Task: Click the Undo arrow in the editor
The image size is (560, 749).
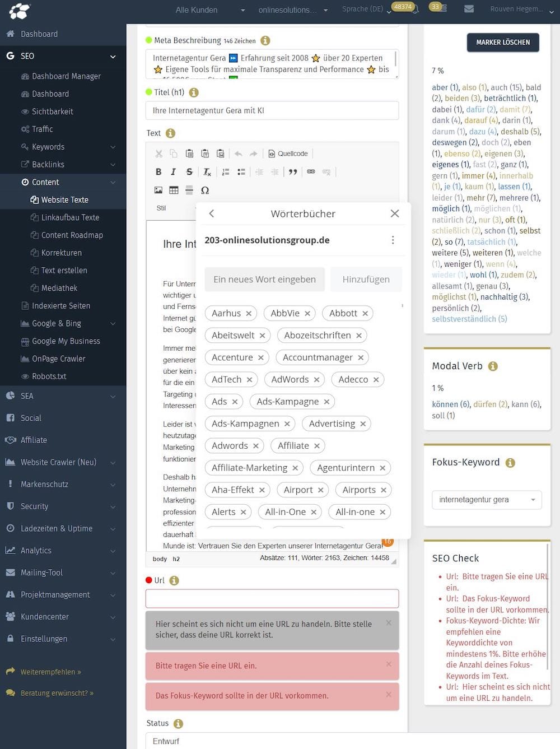Action: 238,153
